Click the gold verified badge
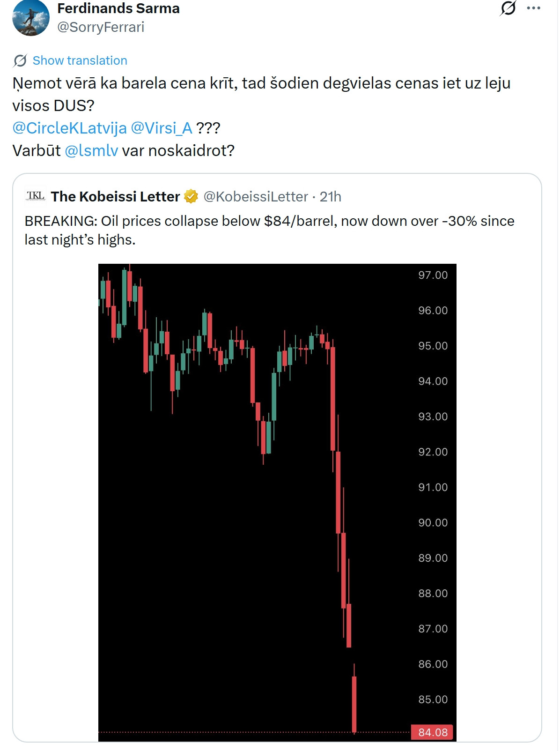560x751 pixels. coord(191,196)
